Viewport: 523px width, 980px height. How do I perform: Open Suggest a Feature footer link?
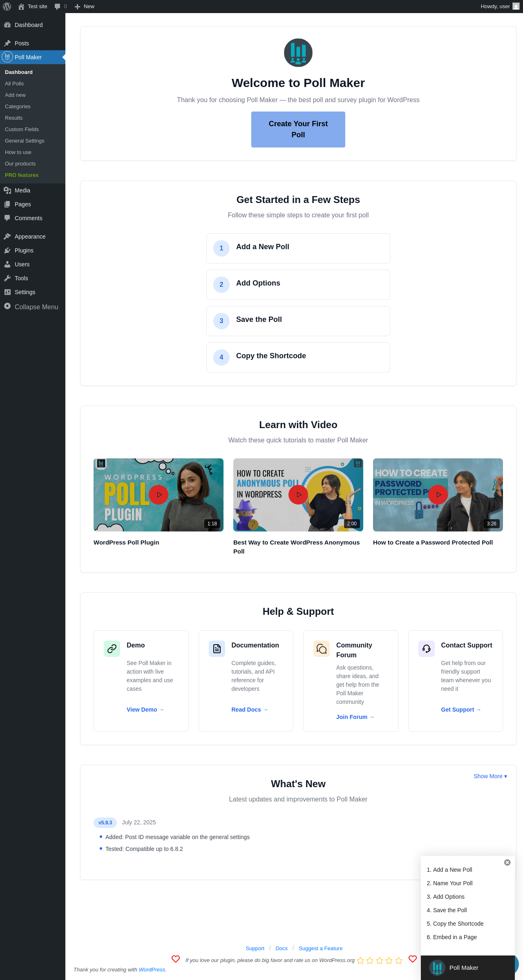(321, 949)
